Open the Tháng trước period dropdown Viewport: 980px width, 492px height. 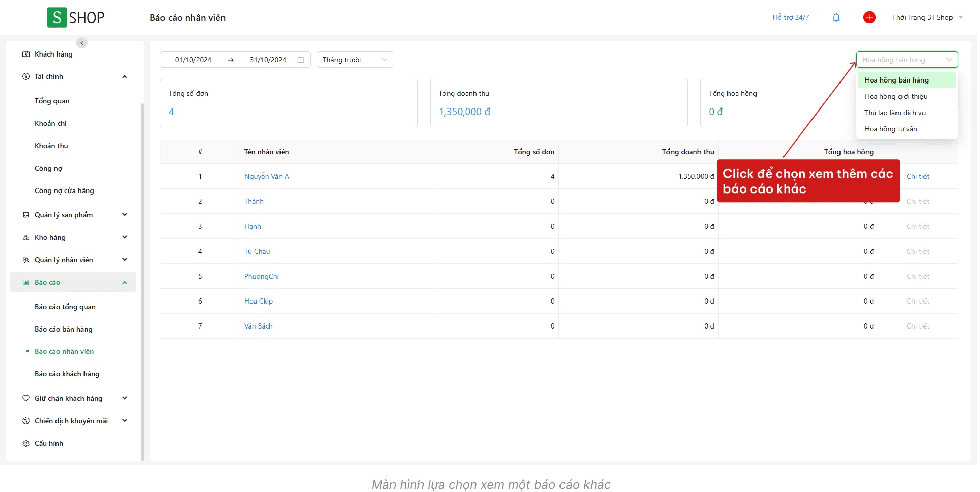tap(355, 60)
